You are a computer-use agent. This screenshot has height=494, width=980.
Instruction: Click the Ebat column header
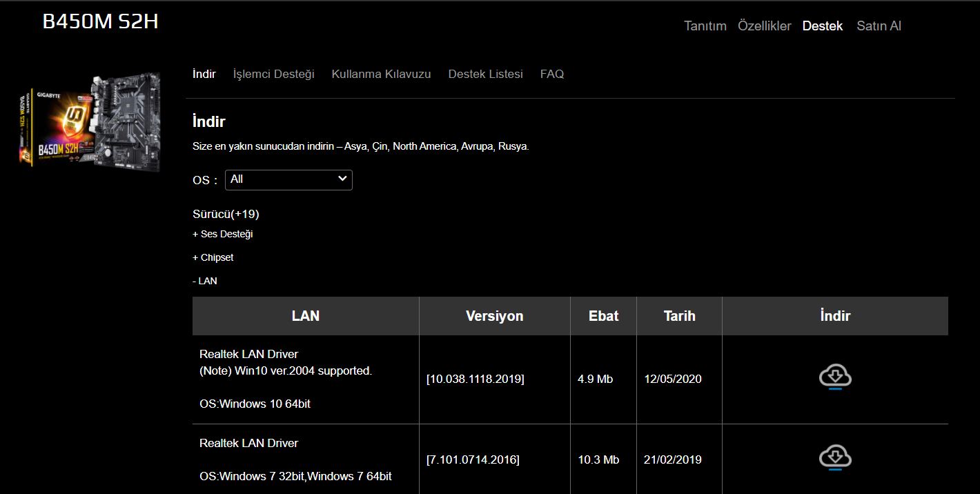point(604,316)
